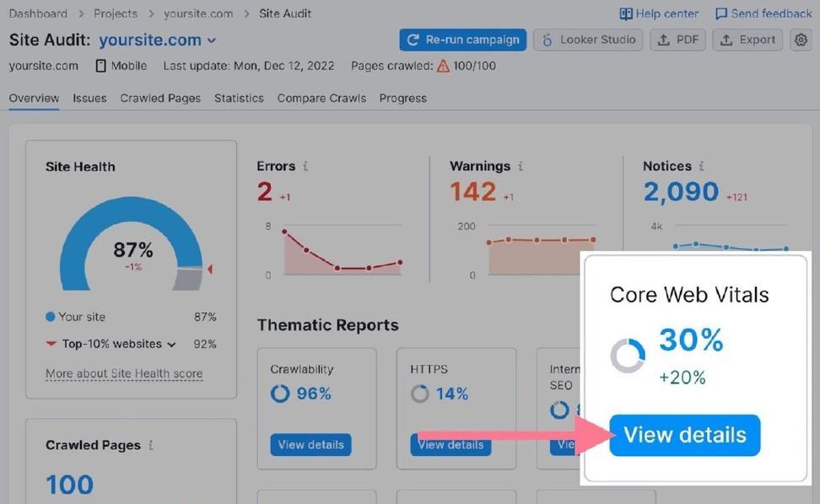The image size is (820, 504).
Task: Open yoursite.com in the breadcrumb
Action: click(x=198, y=13)
